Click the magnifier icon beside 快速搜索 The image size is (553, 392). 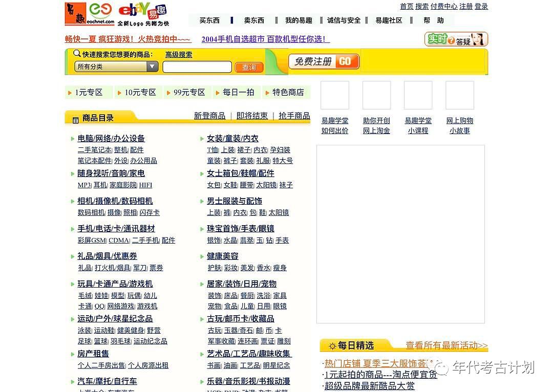(x=77, y=54)
